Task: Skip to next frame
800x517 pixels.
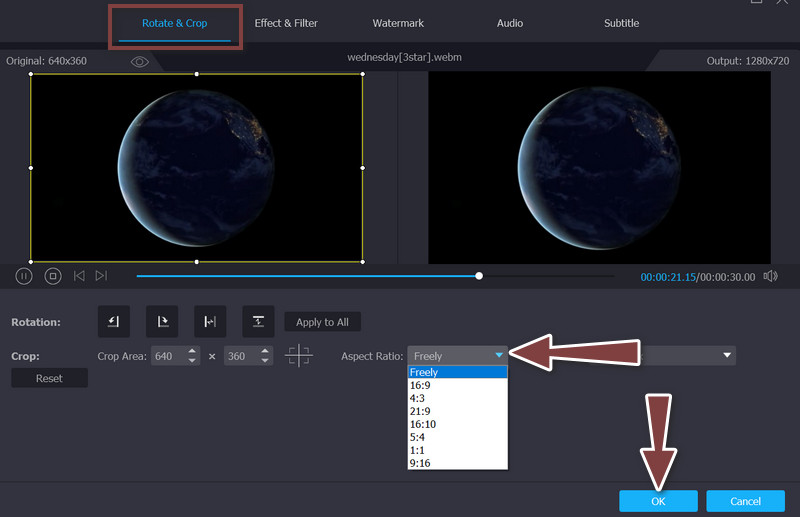Action: tap(101, 276)
